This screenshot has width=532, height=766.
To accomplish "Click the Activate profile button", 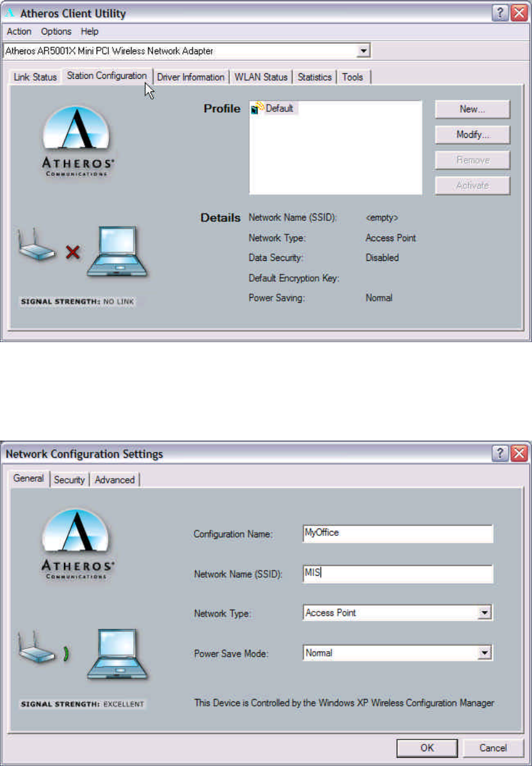I will [x=472, y=185].
